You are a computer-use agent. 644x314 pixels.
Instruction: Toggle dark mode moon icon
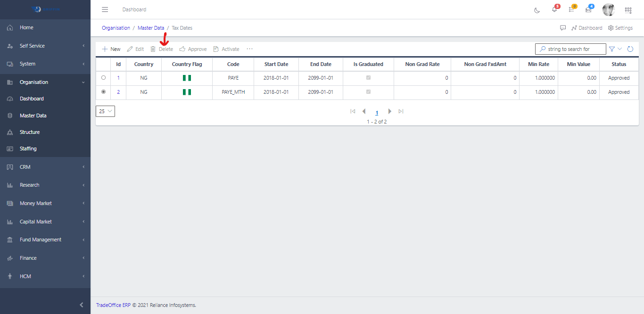[537, 10]
